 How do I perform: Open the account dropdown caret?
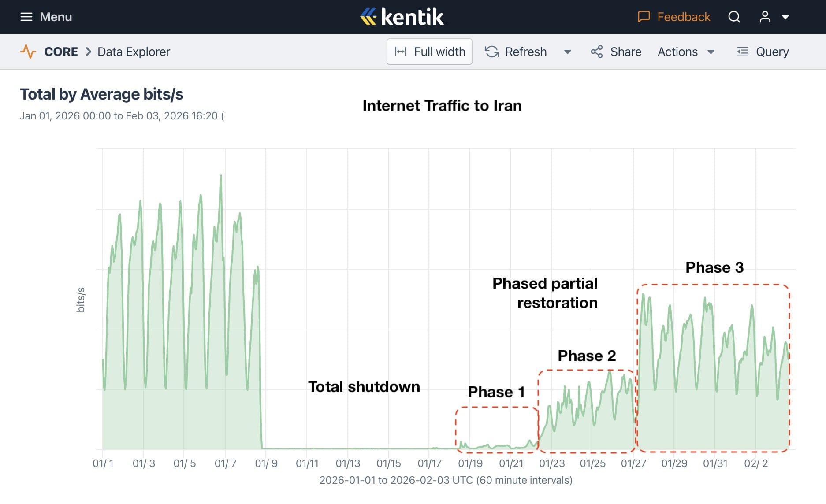(x=786, y=17)
